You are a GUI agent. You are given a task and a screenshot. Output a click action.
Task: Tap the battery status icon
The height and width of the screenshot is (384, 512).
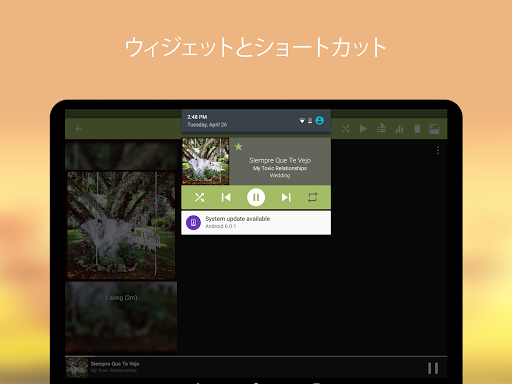point(310,121)
